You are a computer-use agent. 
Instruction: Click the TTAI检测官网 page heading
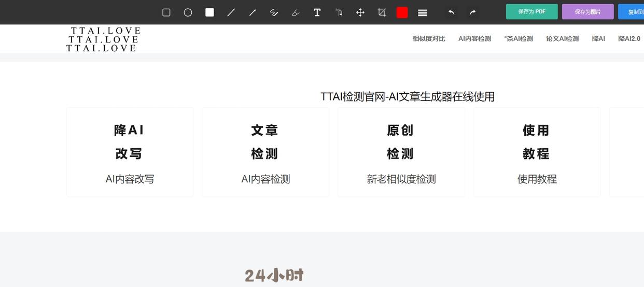(x=408, y=96)
